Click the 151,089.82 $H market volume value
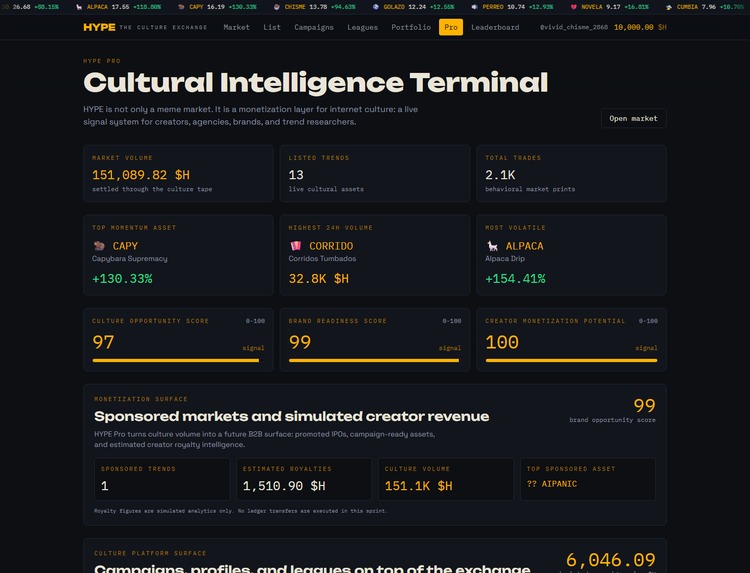Screen dimensions: 750x573 (x=141, y=175)
